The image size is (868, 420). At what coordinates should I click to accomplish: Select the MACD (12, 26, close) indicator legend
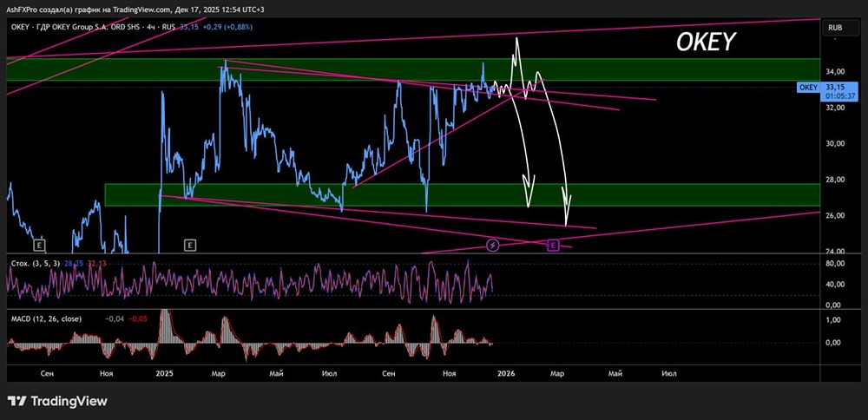click(x=46, y=318)
